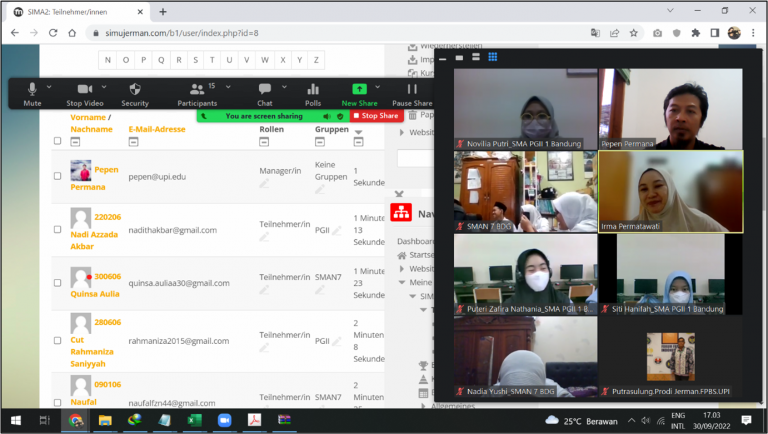Open File Explorer from taskbar

click(x=105, y=420)
